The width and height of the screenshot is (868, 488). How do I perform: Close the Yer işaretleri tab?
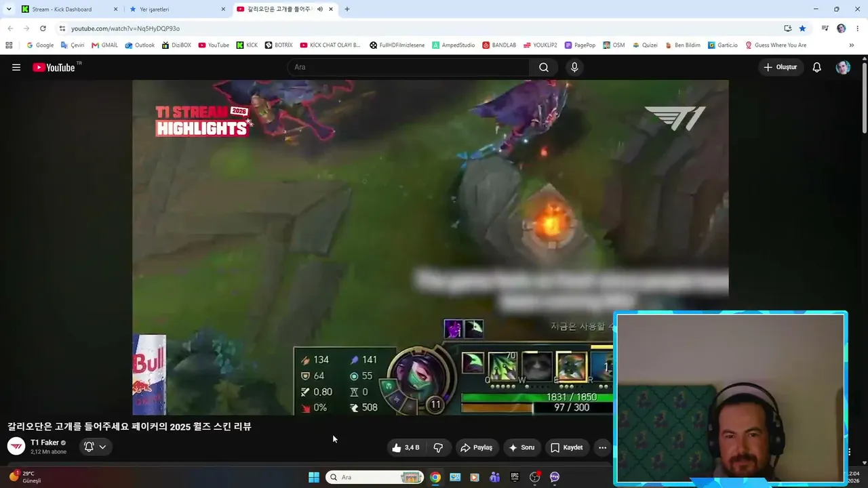(x=223, y=9)
